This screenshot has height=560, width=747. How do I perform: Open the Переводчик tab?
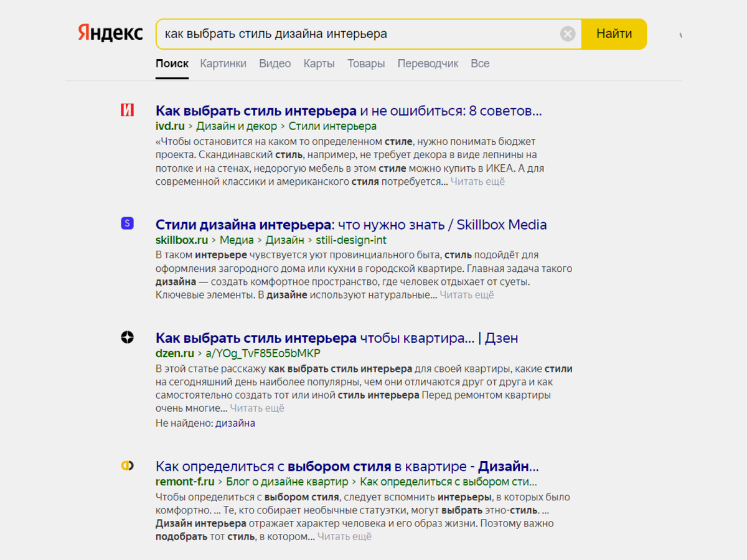428,63
